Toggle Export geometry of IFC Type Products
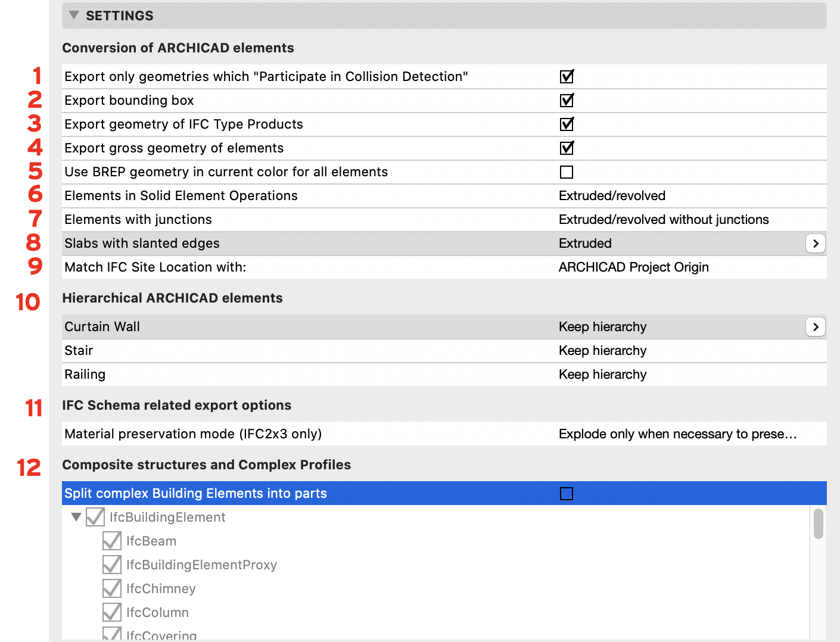 tap(567, 124)
